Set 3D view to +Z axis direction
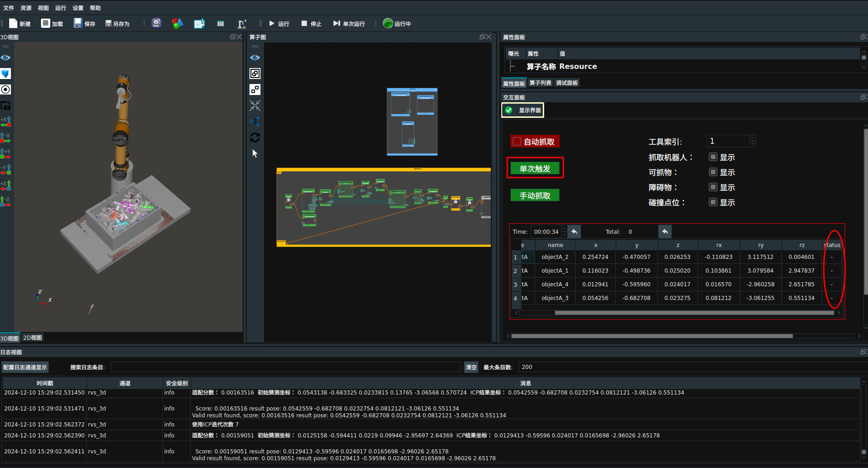Screen dimensions: 868x468 coord(5,185)
